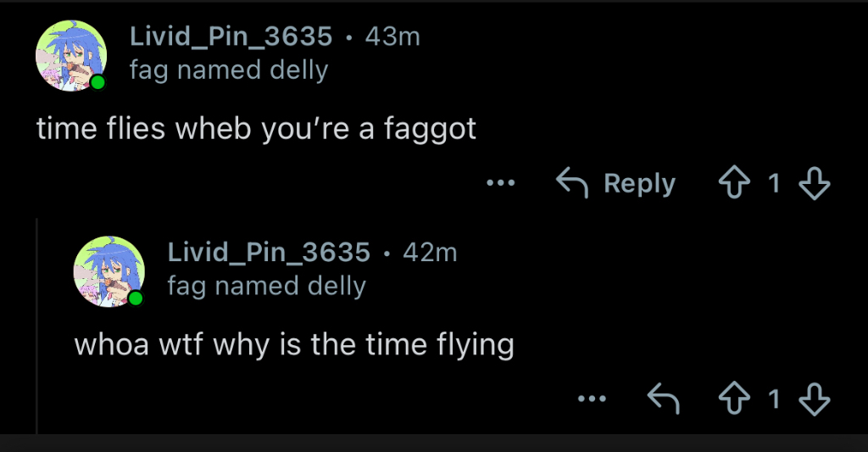Open the ellipsis menu on the 42m reply
Screen dimensions: 868x452
(x=592, y=399)
